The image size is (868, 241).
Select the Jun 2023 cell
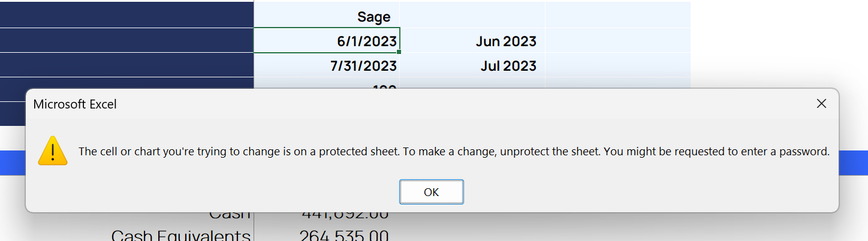click(472, 41)
